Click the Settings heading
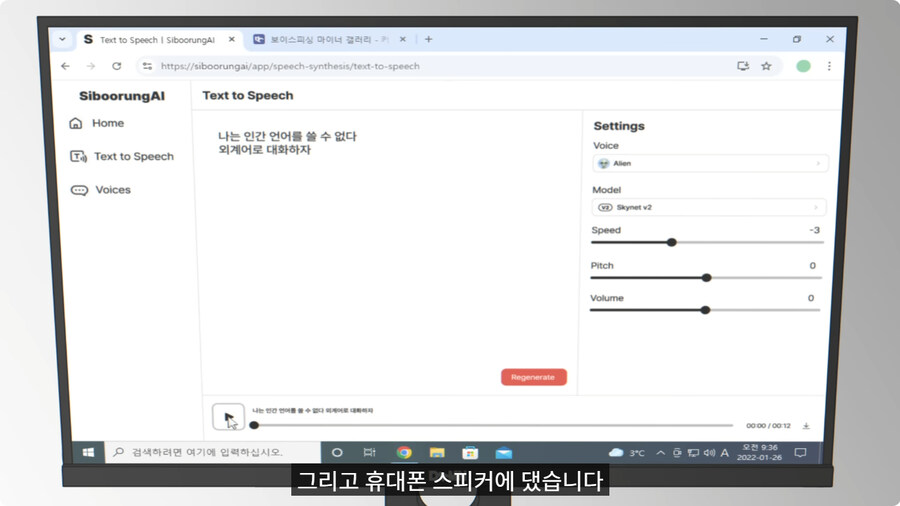This screenshot has height=506, width=900. tap(619, 126)
